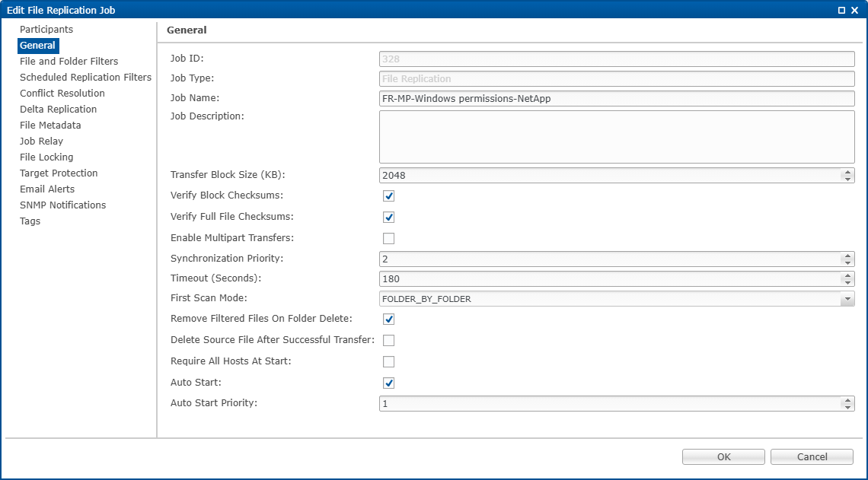Viewport: 868px width, 480px height.
Task: Switch to Delta Replication page
Action: [58, 110]
